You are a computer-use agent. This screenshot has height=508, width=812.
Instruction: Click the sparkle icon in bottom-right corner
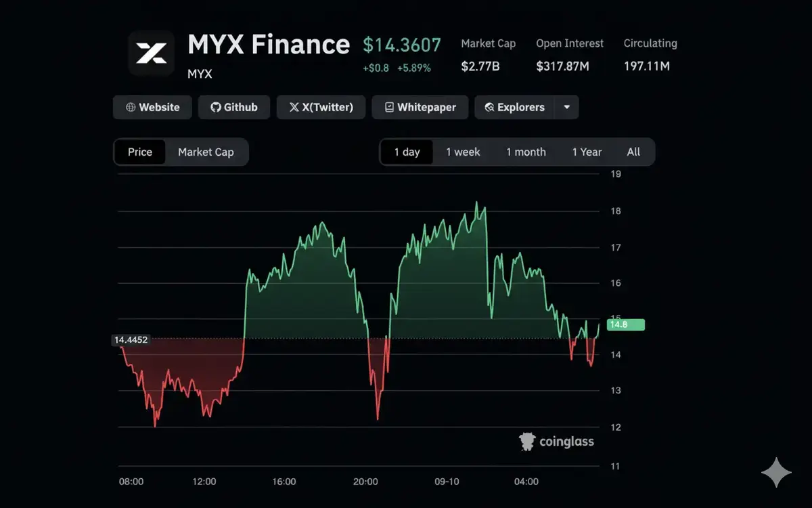coord(777,472)
